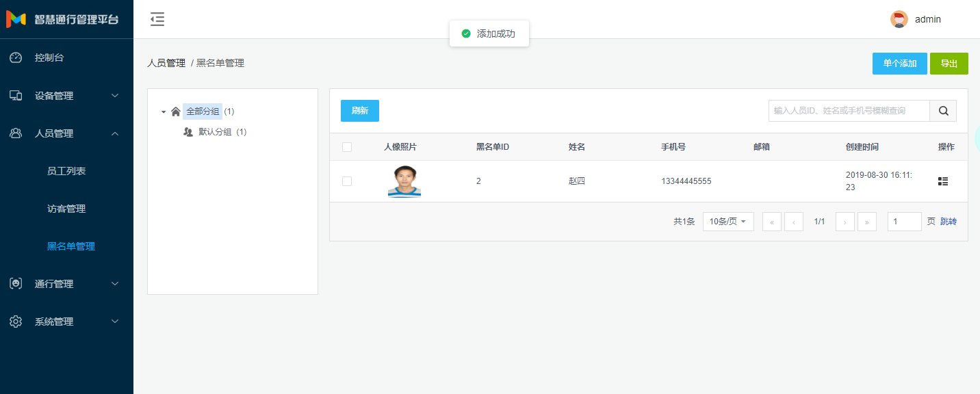Click the 控制台 dashboard icon
The height and width of the screenshot is (394, 980).
tap(16, 57)
